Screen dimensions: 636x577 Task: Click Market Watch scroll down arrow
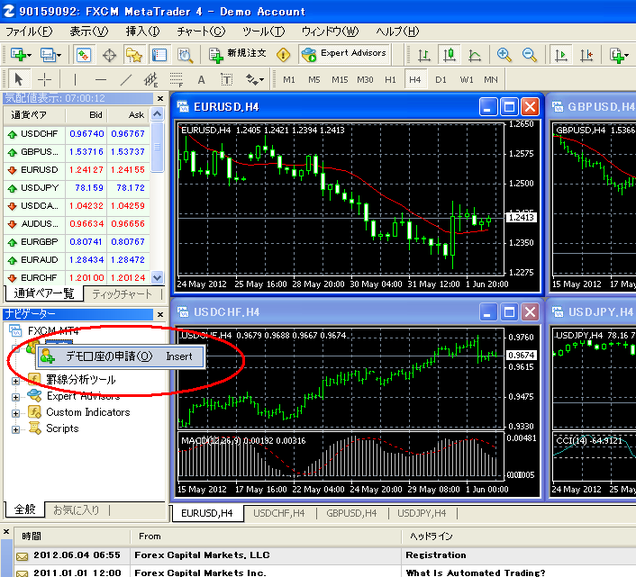[x=157, y=277]
